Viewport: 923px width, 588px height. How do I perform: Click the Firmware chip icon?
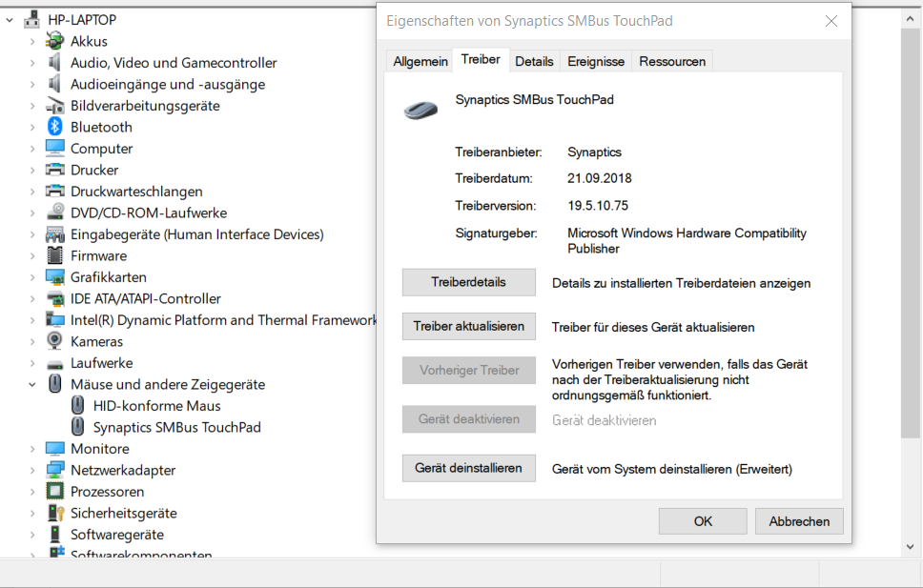[x=54, y=255]
